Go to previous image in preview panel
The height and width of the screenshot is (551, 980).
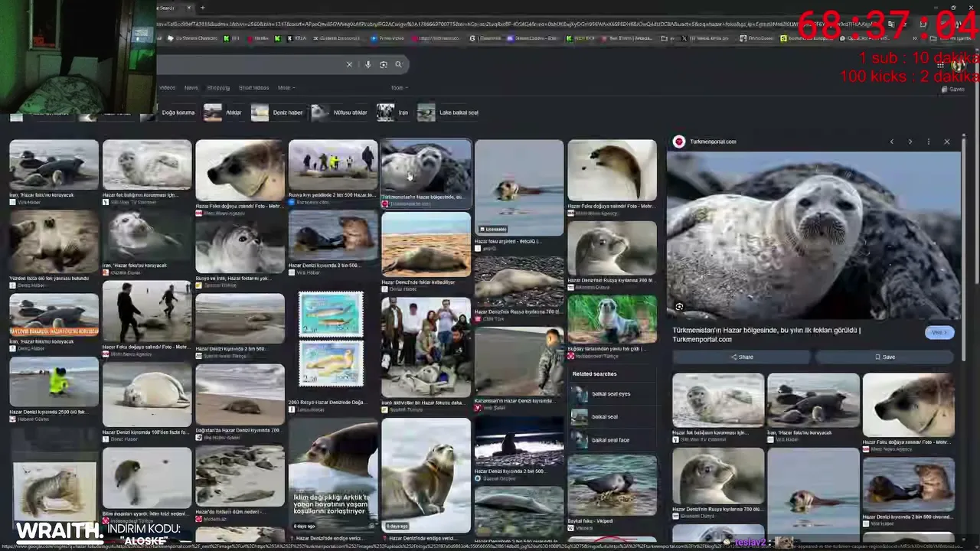(891, 142)
